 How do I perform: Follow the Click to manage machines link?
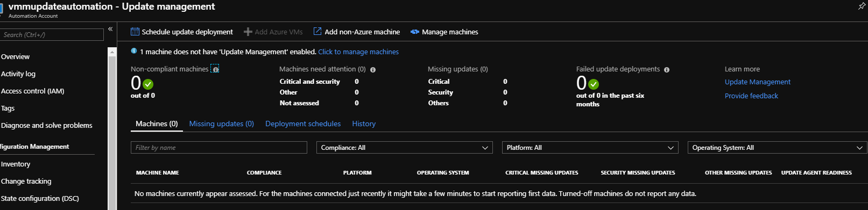click(358, 52)
